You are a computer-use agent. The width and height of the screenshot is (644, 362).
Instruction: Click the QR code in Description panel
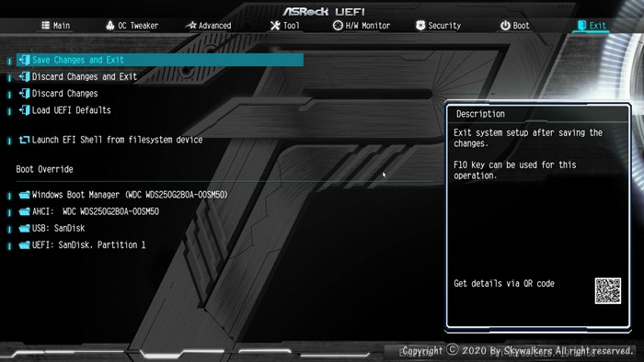(x=608, y=290)
